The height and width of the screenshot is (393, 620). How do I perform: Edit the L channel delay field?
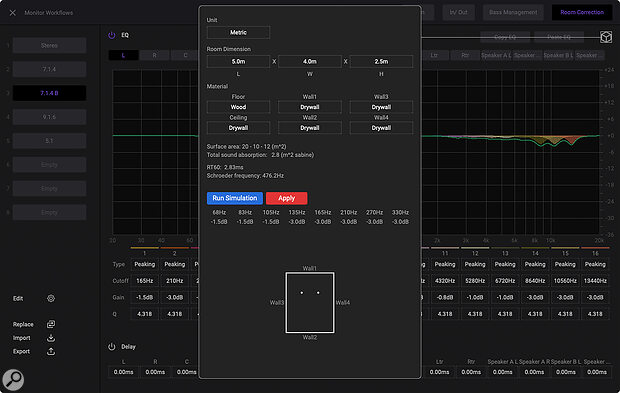click(x=123, y=372)
